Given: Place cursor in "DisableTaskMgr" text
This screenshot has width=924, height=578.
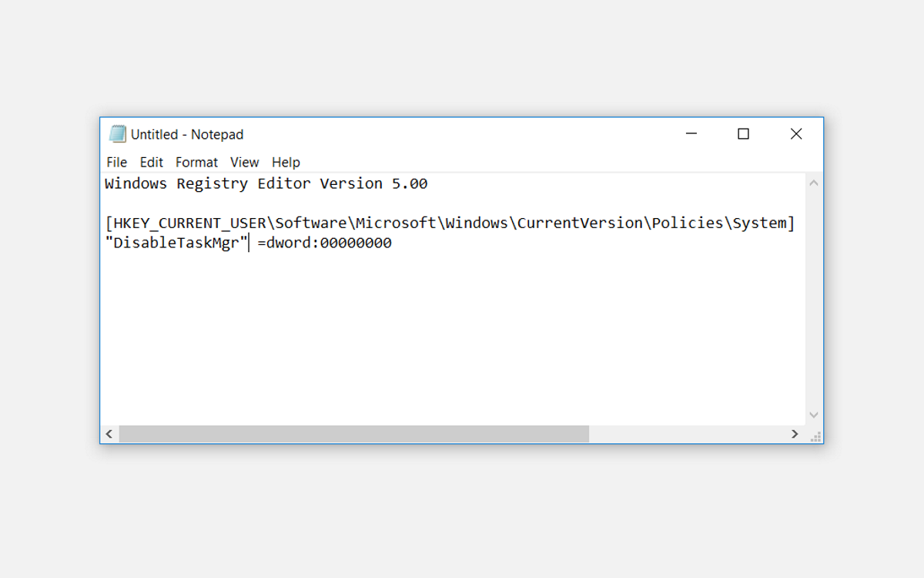Looking at the screenshot, I should pyautogui.click(x=176, y=244).
